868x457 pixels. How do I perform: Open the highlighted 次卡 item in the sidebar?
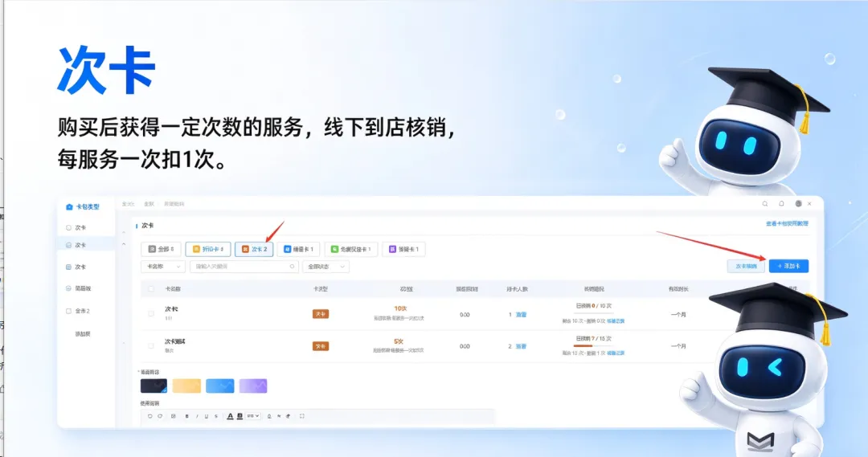coord(86,244)
